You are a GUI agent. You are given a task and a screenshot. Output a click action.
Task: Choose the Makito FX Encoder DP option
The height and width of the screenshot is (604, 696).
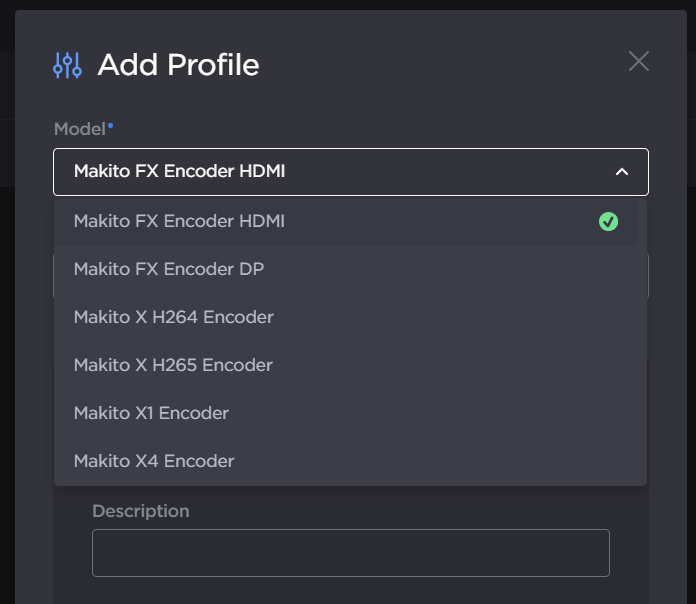click(169, 269)
